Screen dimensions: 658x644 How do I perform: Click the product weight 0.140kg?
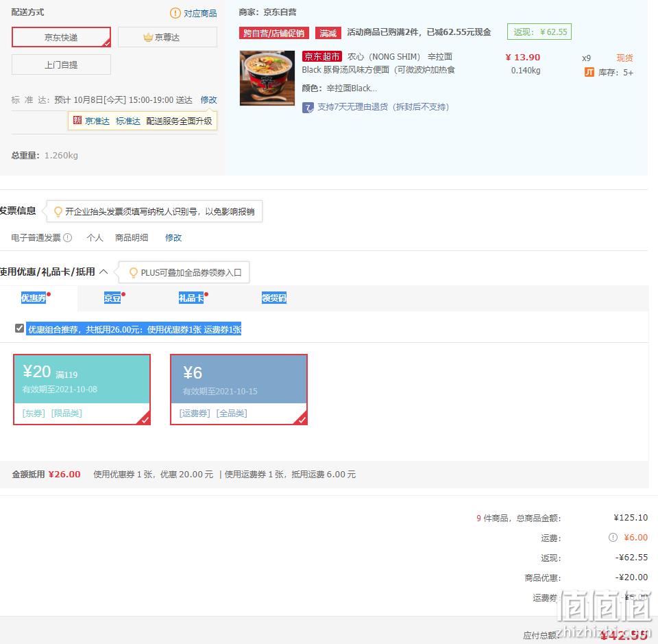coord(526,70)
